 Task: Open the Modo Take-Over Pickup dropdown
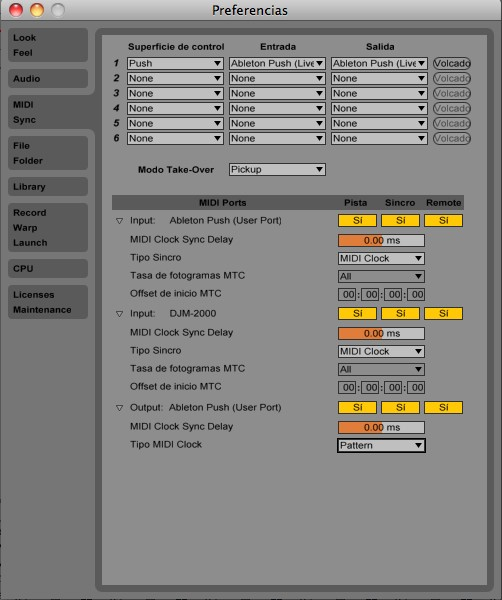(277, 170)
